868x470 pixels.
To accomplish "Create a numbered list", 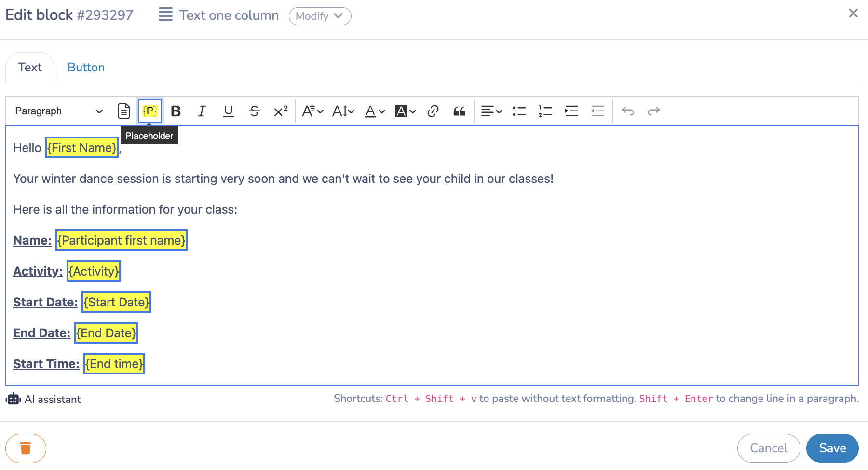I will 545,111.
